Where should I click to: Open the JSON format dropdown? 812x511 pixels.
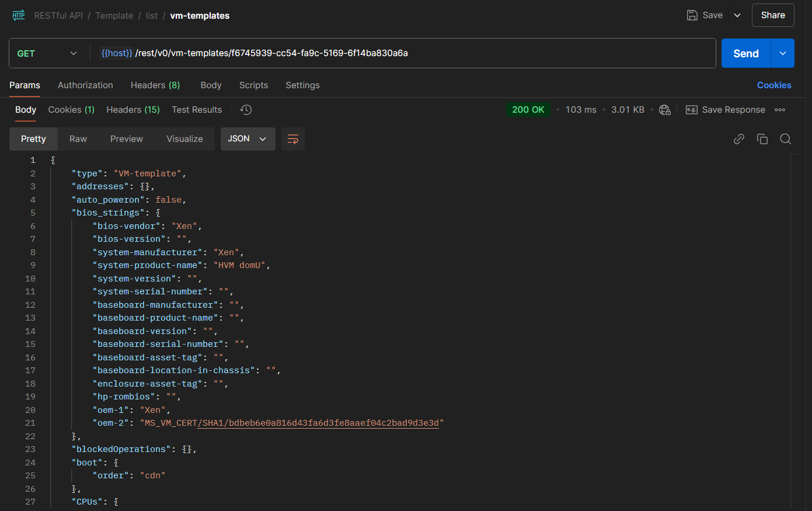tap(248, 139)
